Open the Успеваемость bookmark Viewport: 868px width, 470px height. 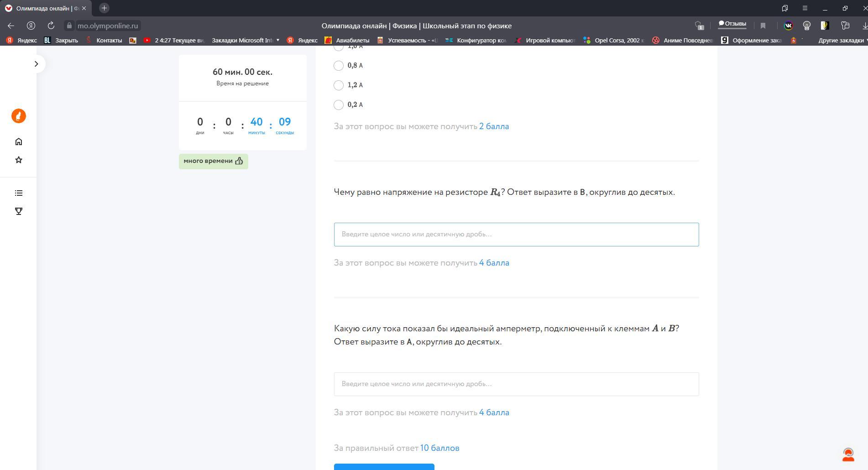[407, 40]
